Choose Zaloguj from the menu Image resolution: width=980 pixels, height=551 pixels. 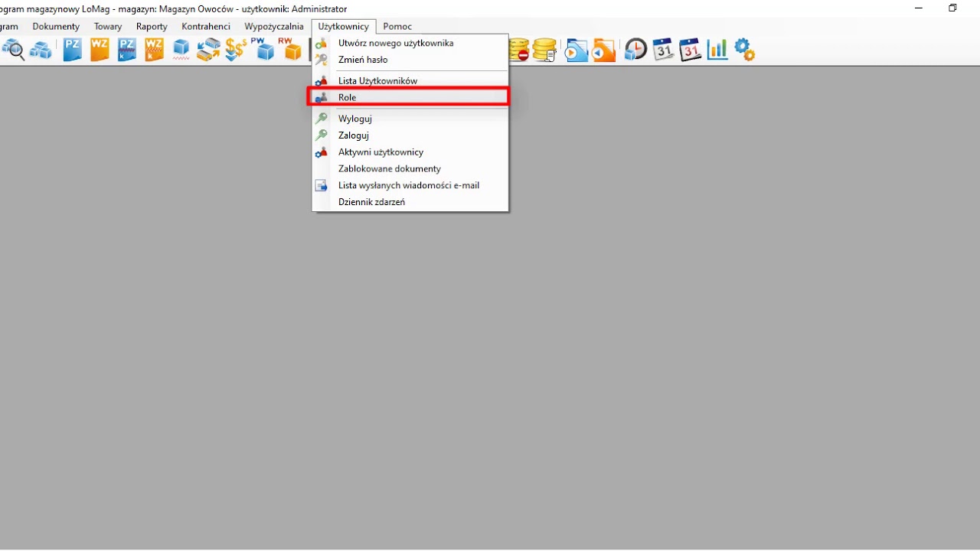click(410, 135)
